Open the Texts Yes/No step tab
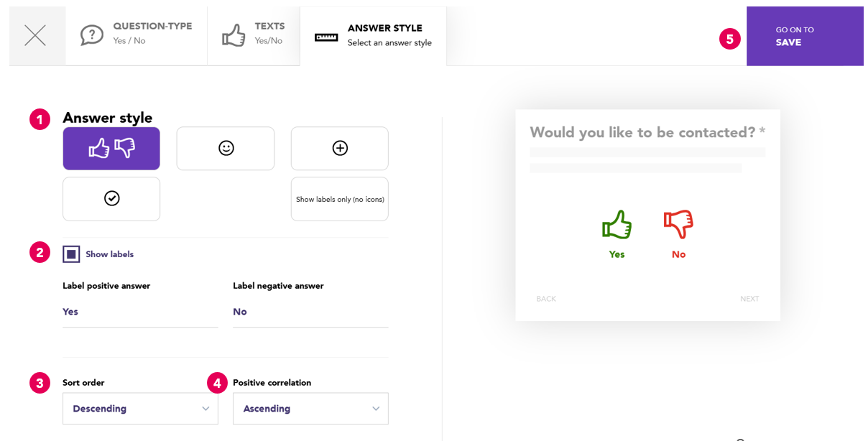Image resolution: width=868 pixels, height=441 pixels. point(254,36)
